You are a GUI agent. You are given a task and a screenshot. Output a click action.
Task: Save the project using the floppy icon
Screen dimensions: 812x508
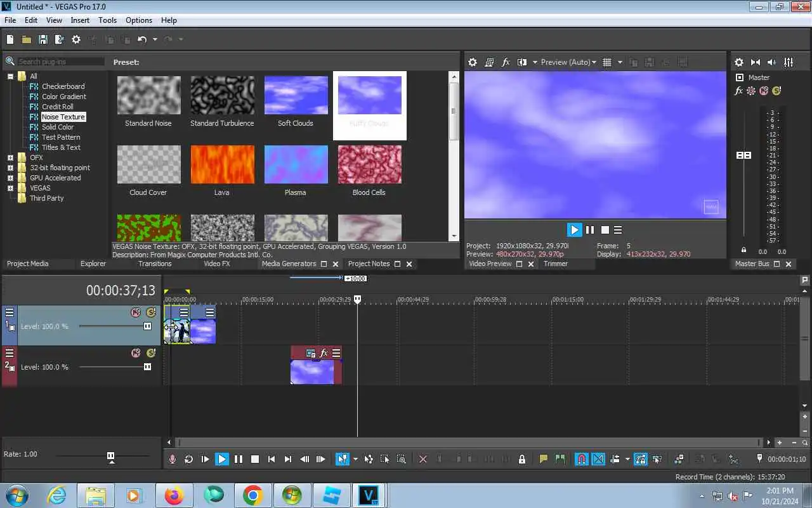click(43, 39)
